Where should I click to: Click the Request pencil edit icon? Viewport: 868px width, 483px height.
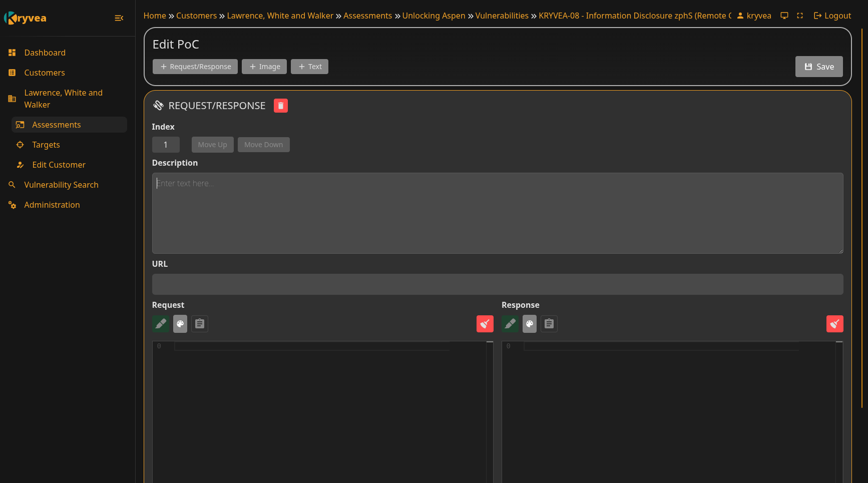(160, 324)
